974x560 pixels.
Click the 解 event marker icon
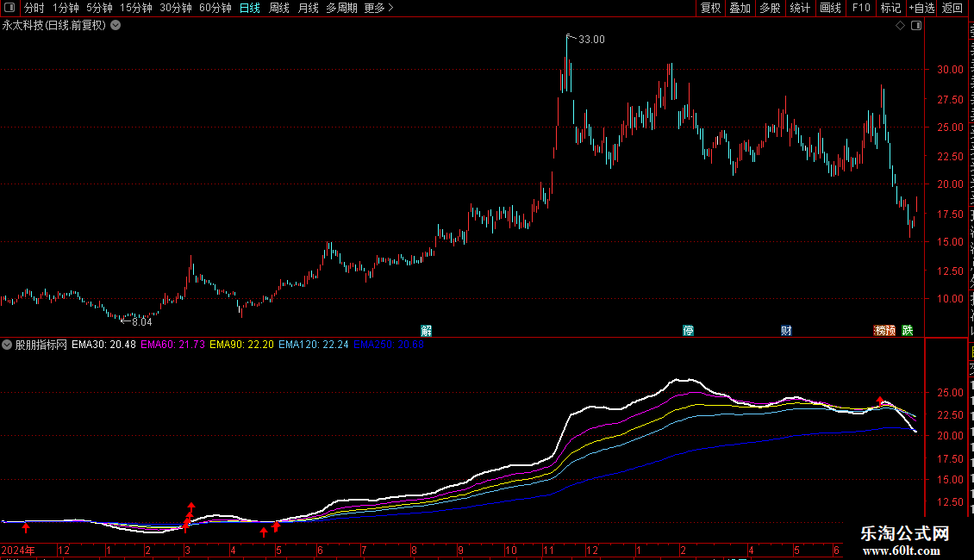[426, 330]
